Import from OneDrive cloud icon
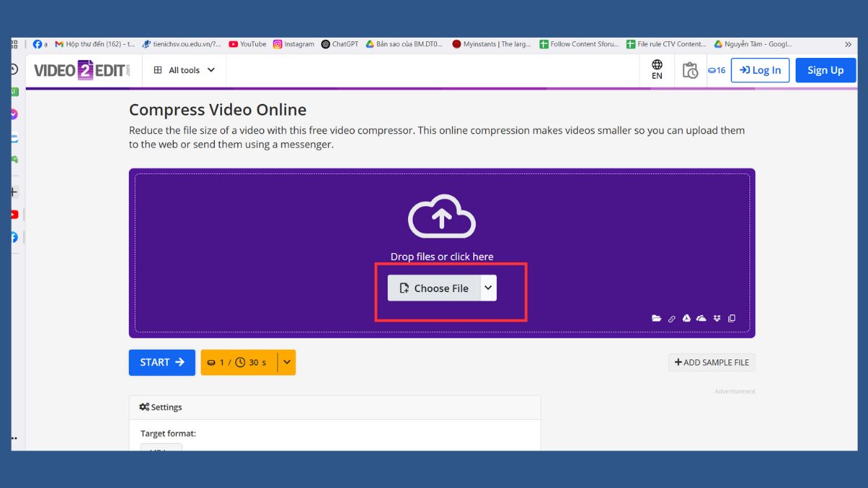The image size is (868, 488). click(701, 318)
